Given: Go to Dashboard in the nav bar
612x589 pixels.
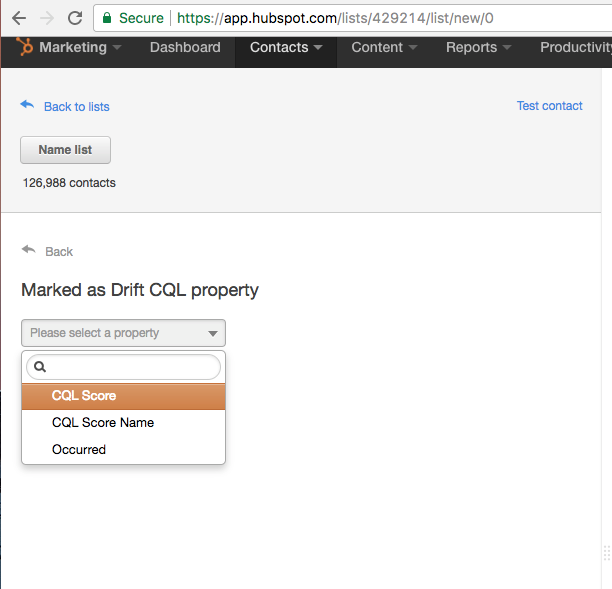Looking at the screenshot, I should [185, 47].
